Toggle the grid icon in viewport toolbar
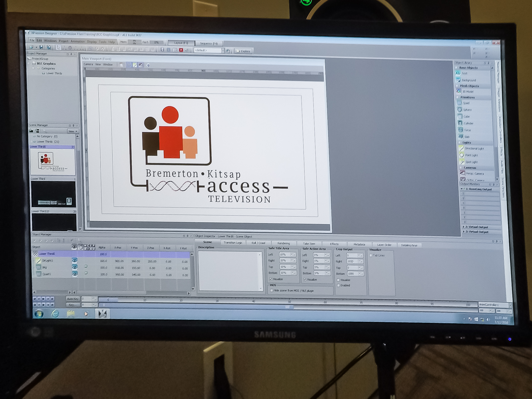 (129, 65)
